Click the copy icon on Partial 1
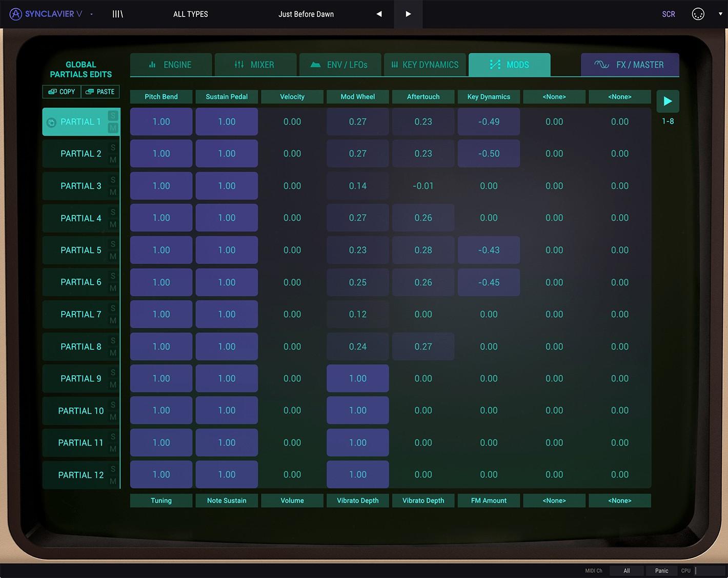 [x=51, y=122]
